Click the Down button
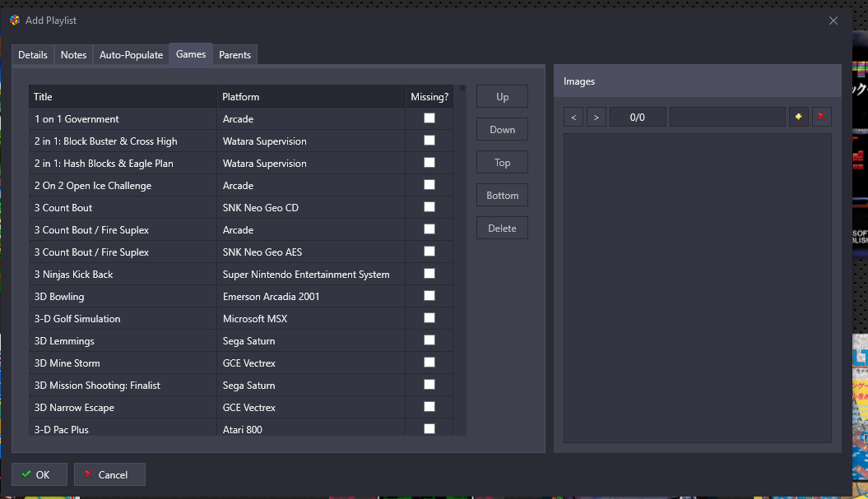 502,129
